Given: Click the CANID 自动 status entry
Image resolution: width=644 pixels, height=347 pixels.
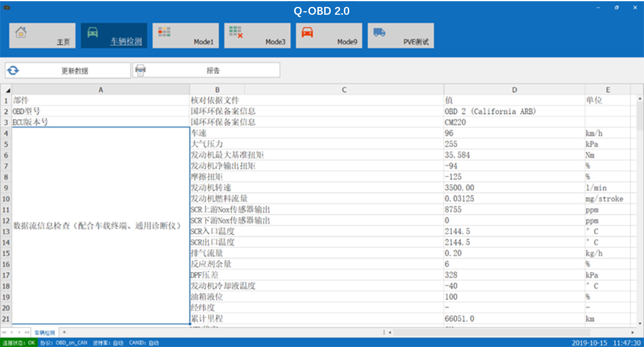Looking at the screenshot, I should (x=144, y=343).
